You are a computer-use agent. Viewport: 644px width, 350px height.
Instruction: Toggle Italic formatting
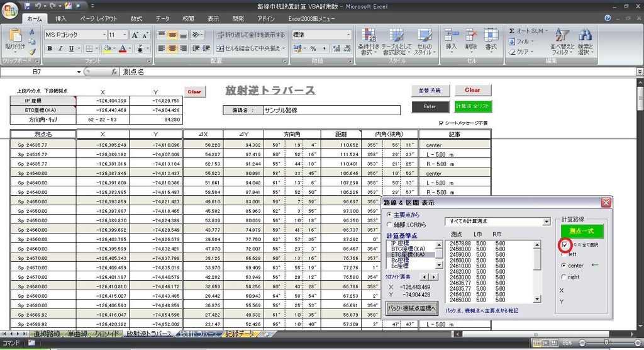[x=60, y=48]
